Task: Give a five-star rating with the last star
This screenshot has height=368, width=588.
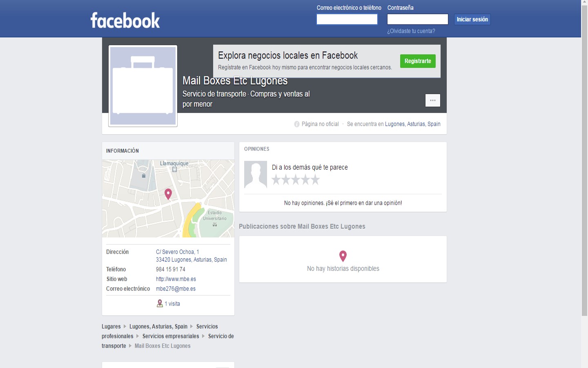Action: pos(315,180)
